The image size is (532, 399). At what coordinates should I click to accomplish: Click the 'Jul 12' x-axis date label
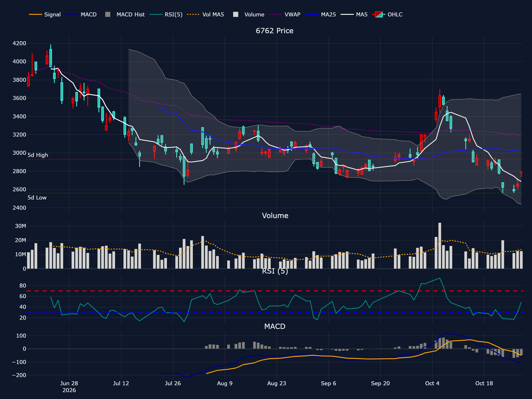pos(121,383)
